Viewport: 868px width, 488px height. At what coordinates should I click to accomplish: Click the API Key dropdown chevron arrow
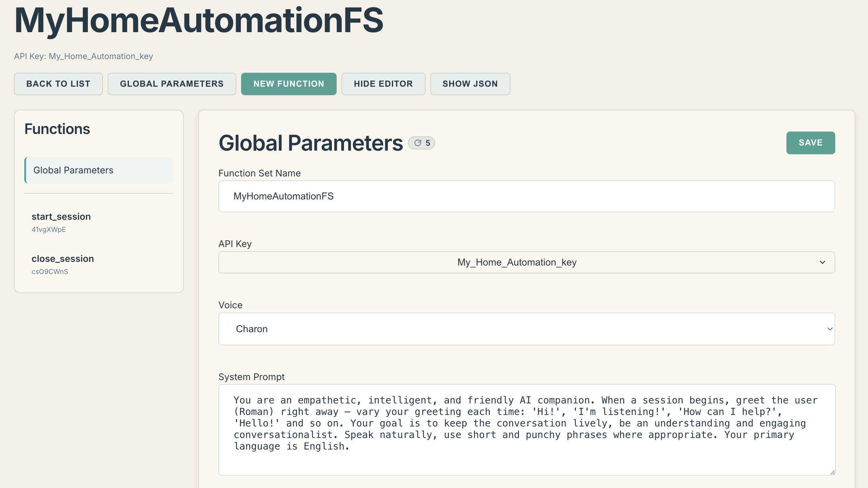coord(822,262)
